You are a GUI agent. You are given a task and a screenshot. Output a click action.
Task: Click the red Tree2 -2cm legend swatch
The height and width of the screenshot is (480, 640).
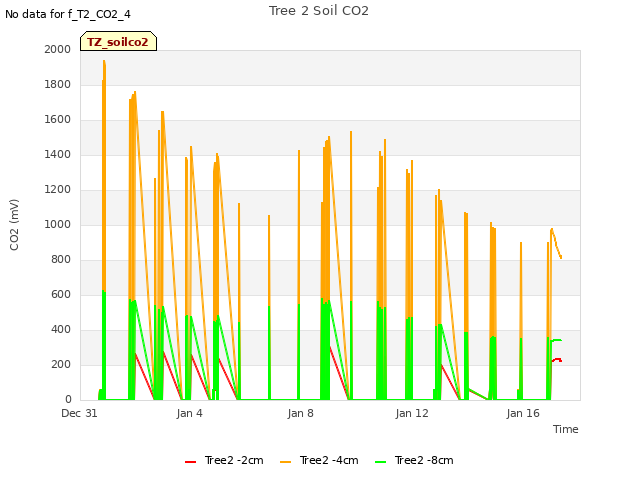191,462
